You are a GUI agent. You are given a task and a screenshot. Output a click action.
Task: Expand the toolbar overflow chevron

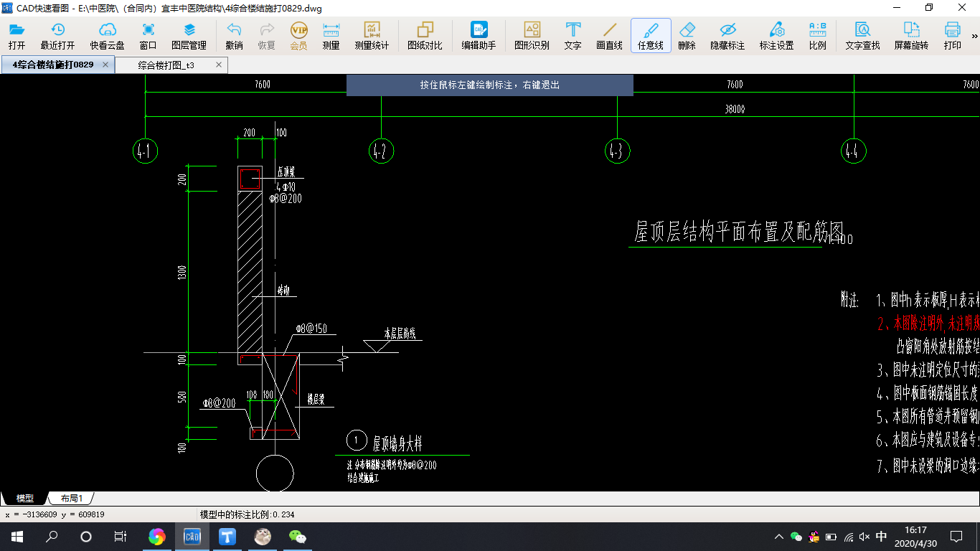coord(974,36)
